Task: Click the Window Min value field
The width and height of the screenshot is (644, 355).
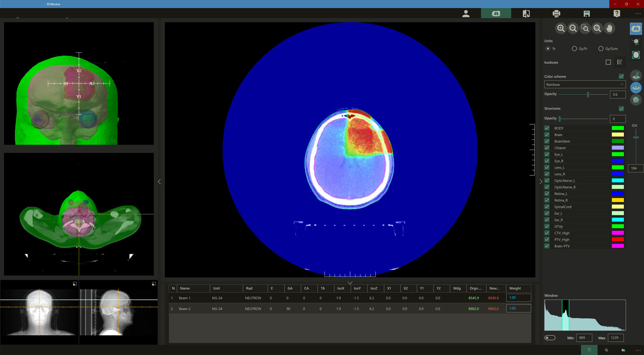Action: (x=583, y=338)
